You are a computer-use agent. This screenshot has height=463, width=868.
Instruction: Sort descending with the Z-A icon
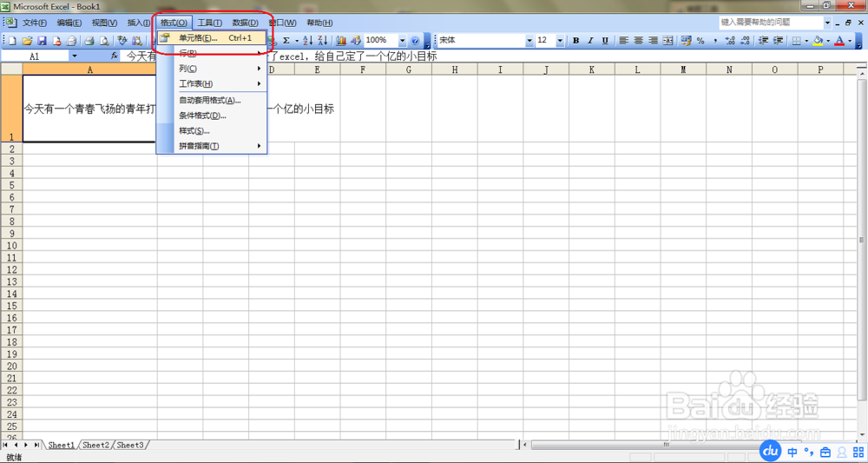(323, 41)
